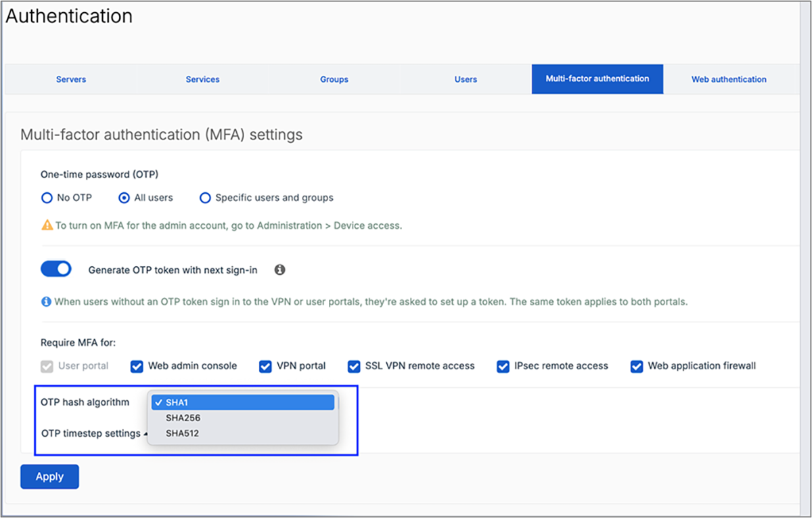Disable SSL VPN remote access requirement
The height and width of the screenshot is (518, 812).
(x=353, y=366)
